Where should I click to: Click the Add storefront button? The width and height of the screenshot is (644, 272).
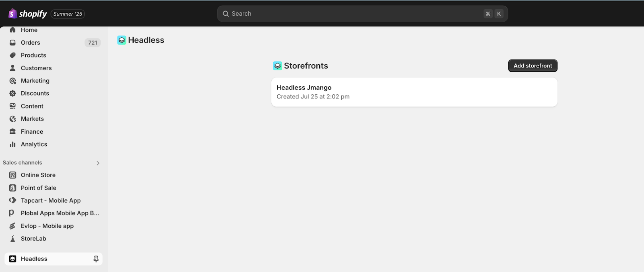point(533,66)
